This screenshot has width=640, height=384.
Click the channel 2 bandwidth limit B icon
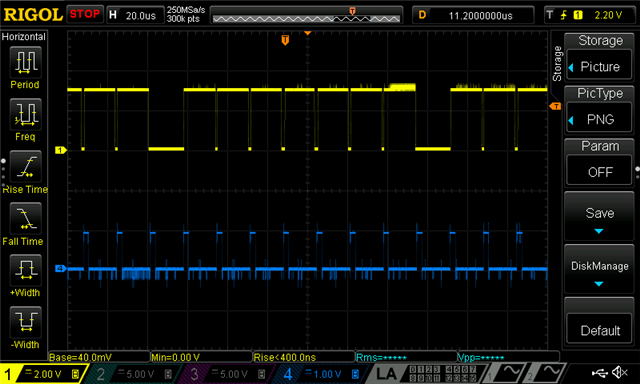point(168,374)
